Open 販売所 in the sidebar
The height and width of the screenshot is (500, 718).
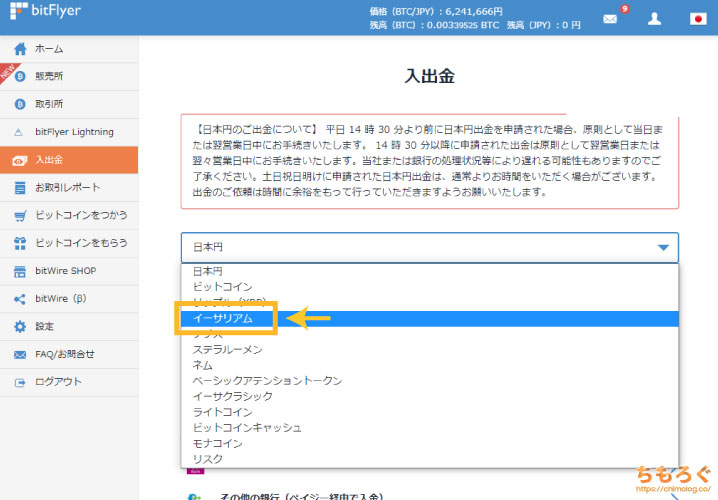(69, 76)
